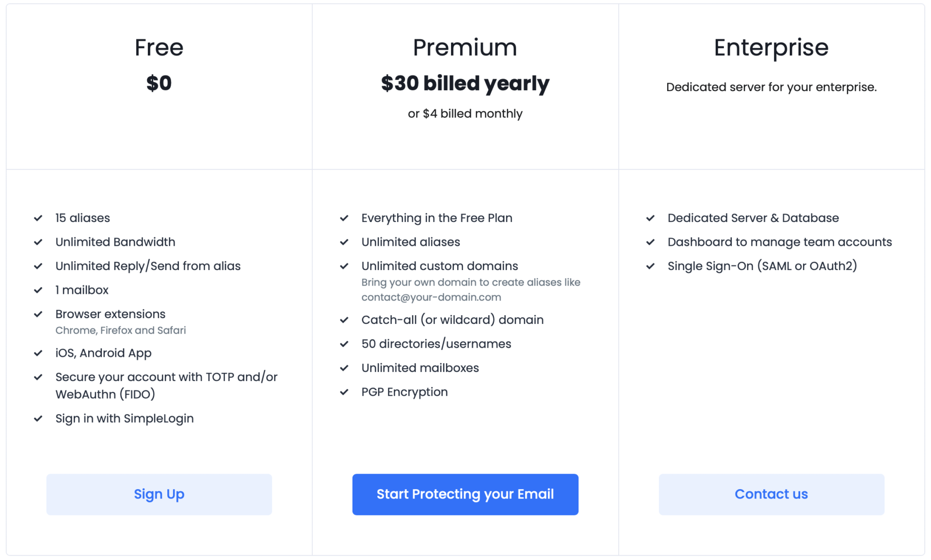Click Start Protecting your Email button
This screenshot has height=560, width=931.
click(x=465, y=494)
